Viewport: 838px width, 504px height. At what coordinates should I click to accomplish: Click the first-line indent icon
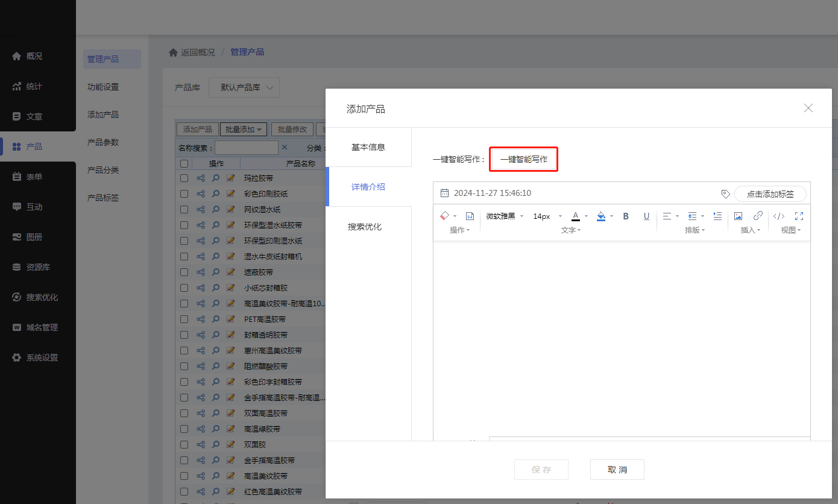pyautogui.click(x=717, y=216)
